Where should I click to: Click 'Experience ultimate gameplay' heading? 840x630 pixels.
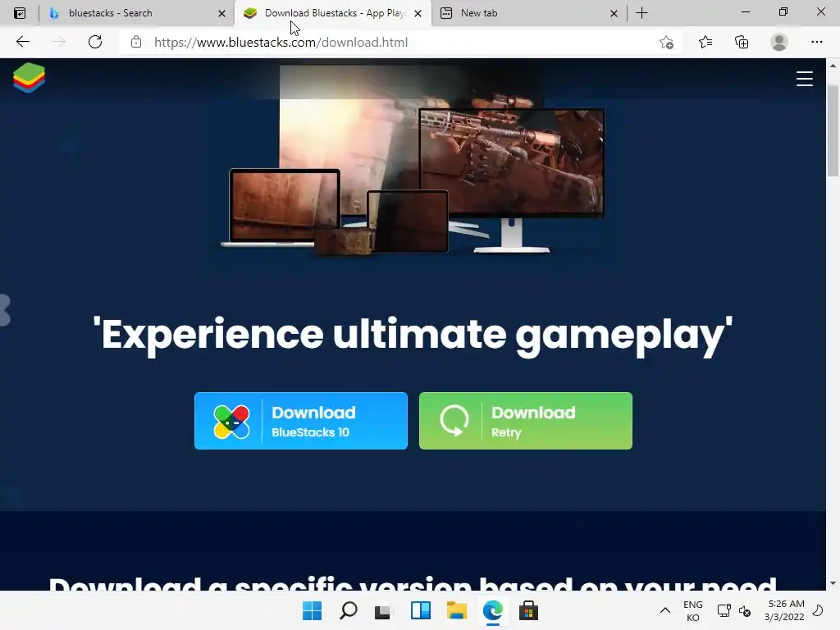[x=413, y=335]
